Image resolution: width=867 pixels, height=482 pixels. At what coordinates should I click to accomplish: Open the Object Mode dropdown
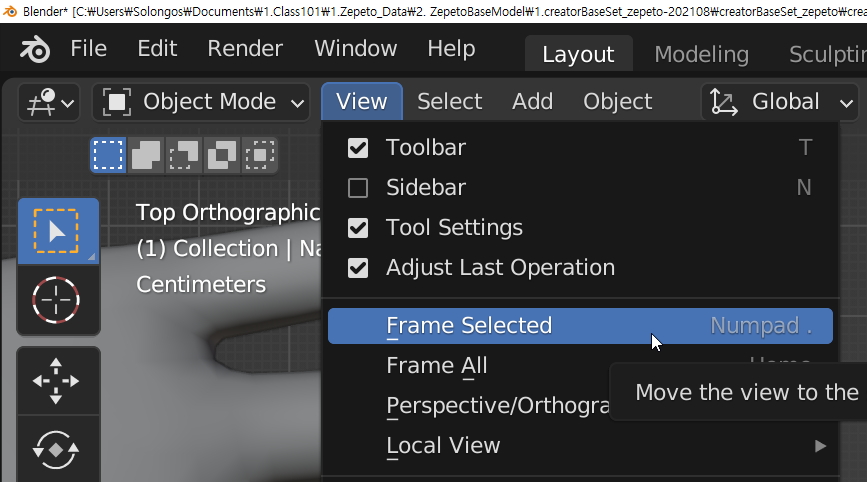pos(201,102)
